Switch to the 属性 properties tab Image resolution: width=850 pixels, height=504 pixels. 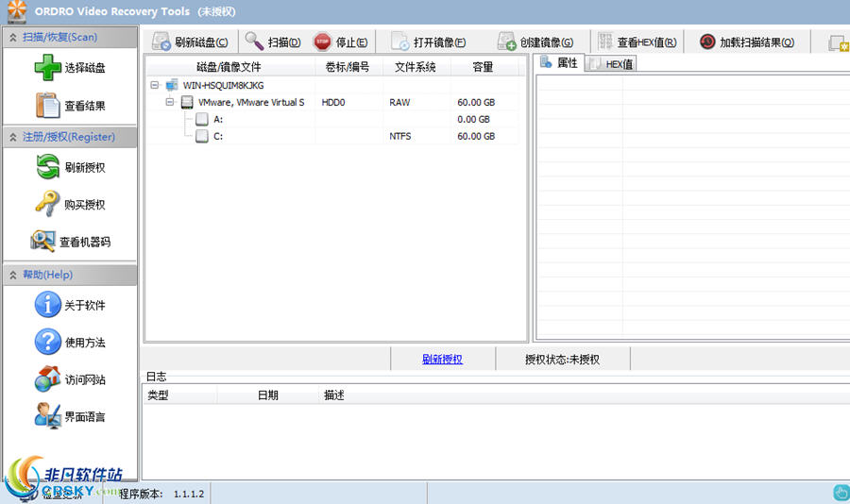[x=559, y=63]
